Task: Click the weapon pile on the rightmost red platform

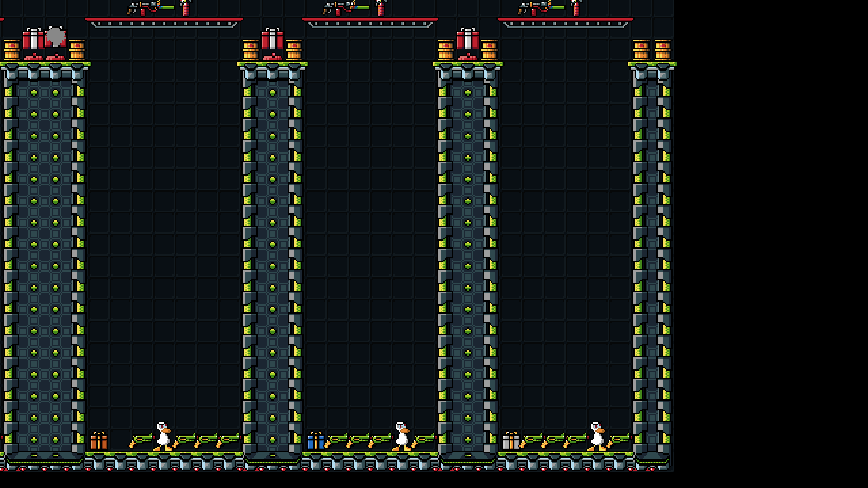Action: (540, 8)
